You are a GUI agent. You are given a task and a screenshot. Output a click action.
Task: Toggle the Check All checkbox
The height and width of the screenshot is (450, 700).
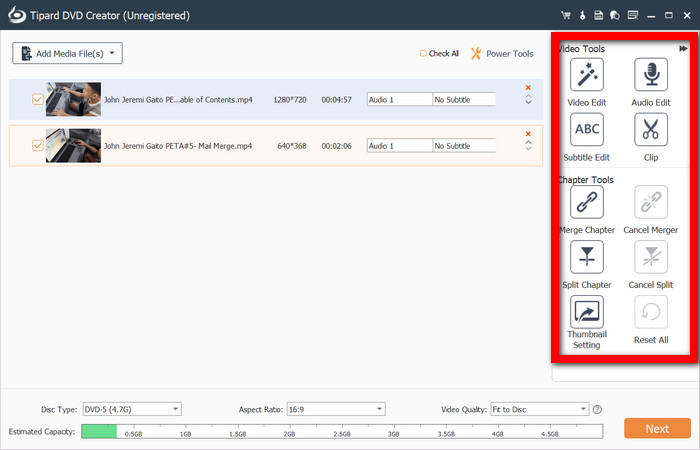coord(423,54)
